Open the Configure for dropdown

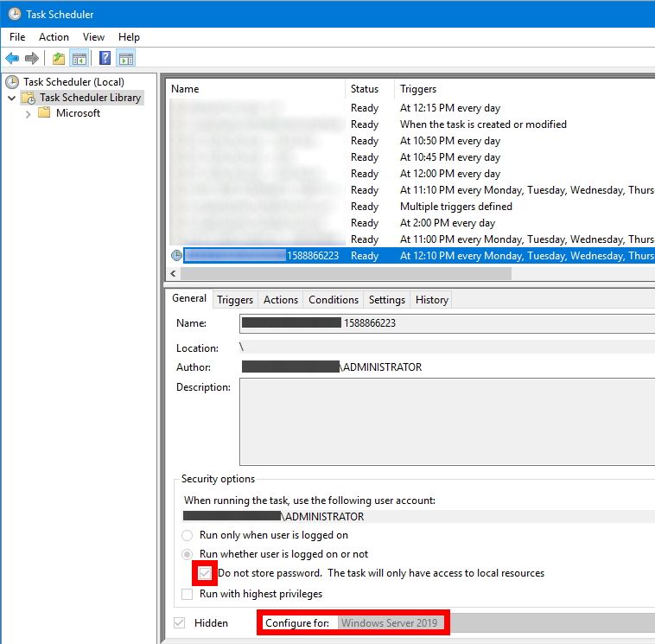pos(497,623)
